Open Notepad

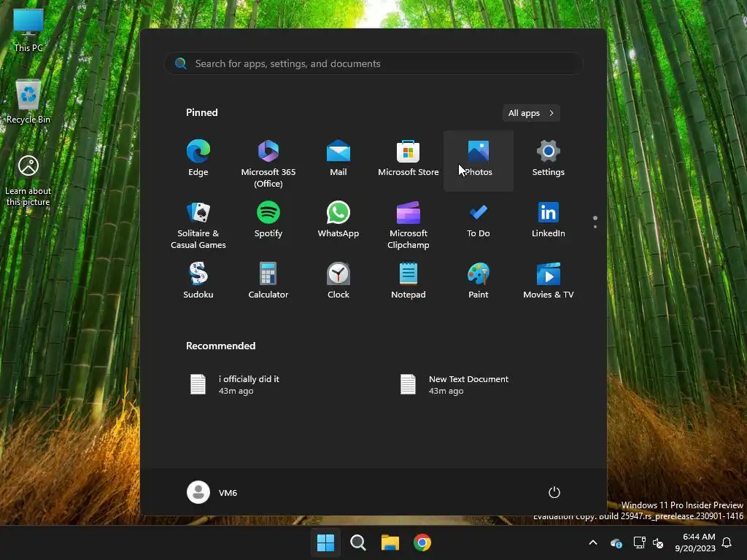click(x=409, y=282)
